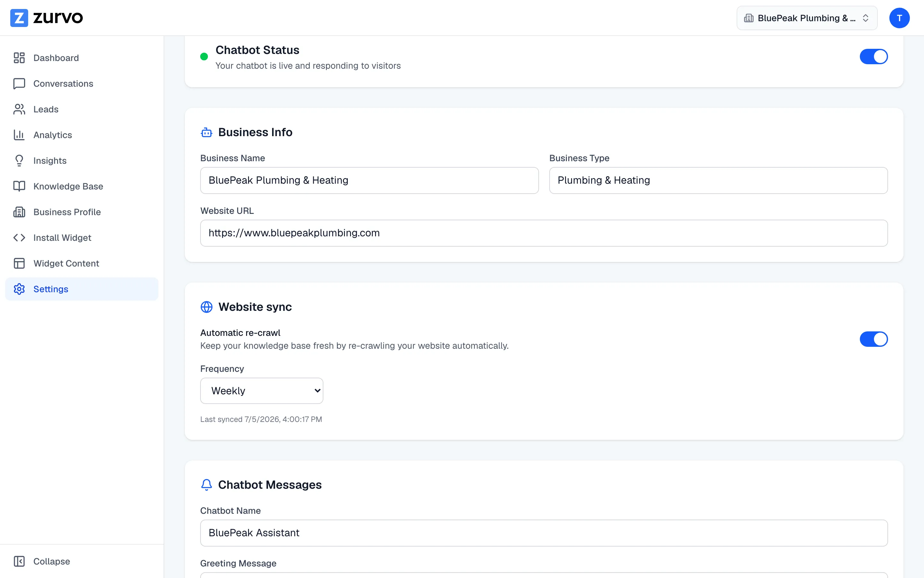Click the Zurvo logo icon
The image size is (924, 578).
click(19, 18)
